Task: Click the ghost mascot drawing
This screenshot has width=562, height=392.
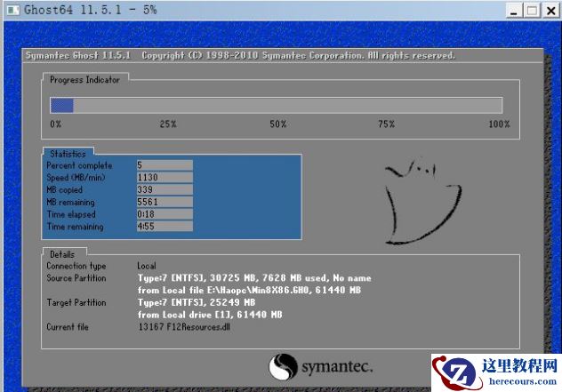Action: click(423, 202)
